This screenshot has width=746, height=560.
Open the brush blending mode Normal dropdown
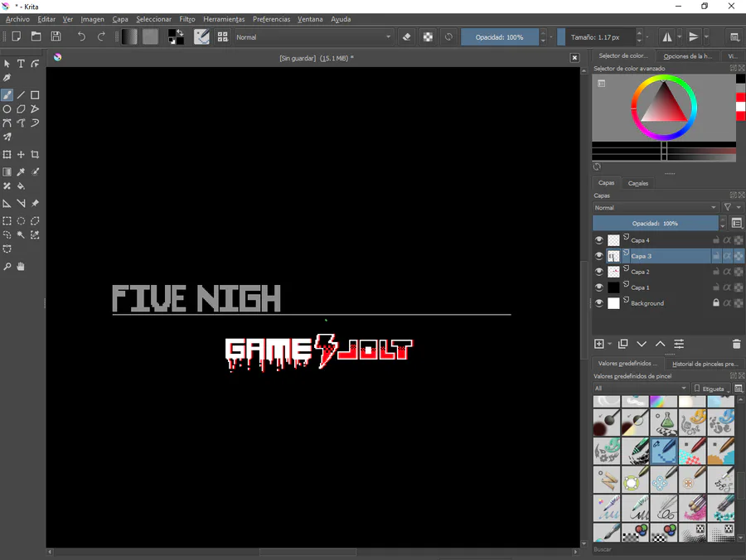coord(313,37)
